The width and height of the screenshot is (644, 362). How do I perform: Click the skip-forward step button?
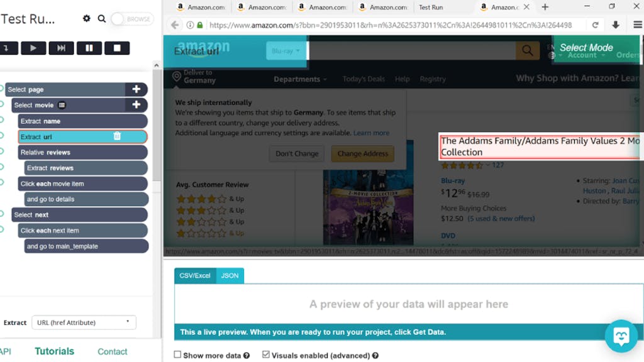pyautogui.click(x=61, y=48)
